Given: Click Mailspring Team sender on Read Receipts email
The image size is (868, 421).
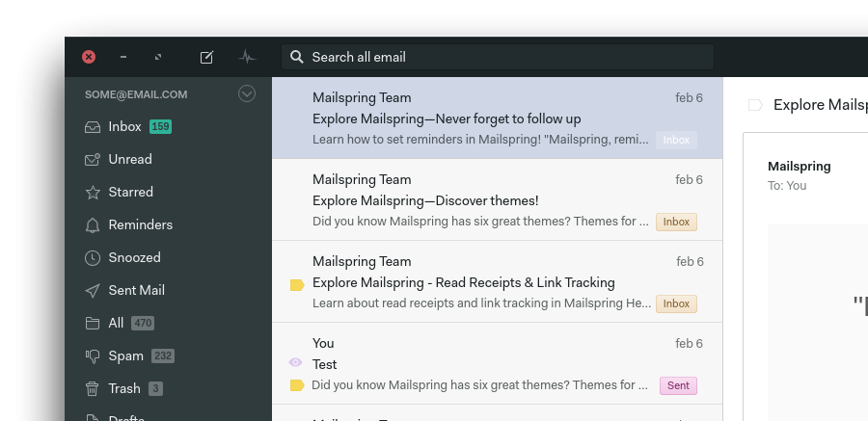Looking at the screenshot, I should (x=362, y=261).
